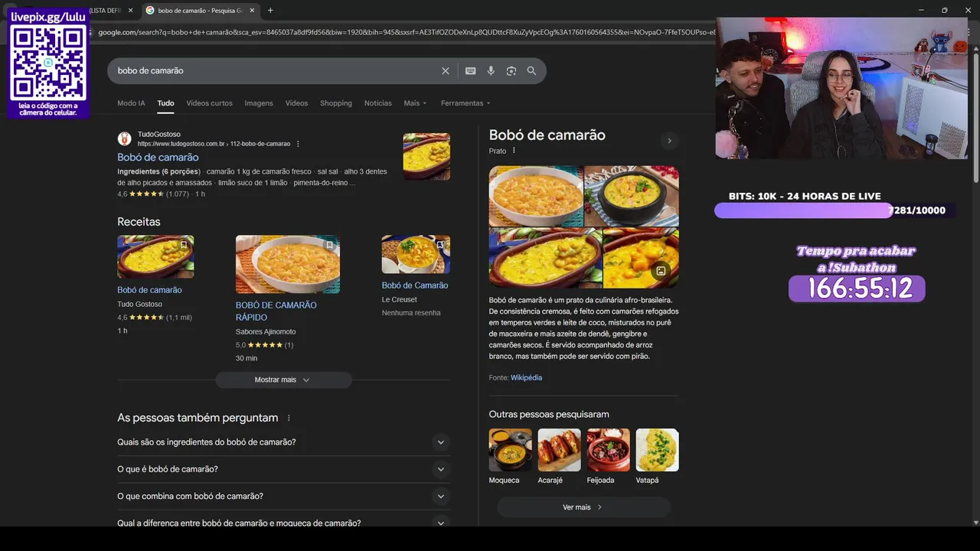Open the three-dot menu next to TudoGostoso URL
The width and height of the screenshot is (980, 551).
[298, 144]
